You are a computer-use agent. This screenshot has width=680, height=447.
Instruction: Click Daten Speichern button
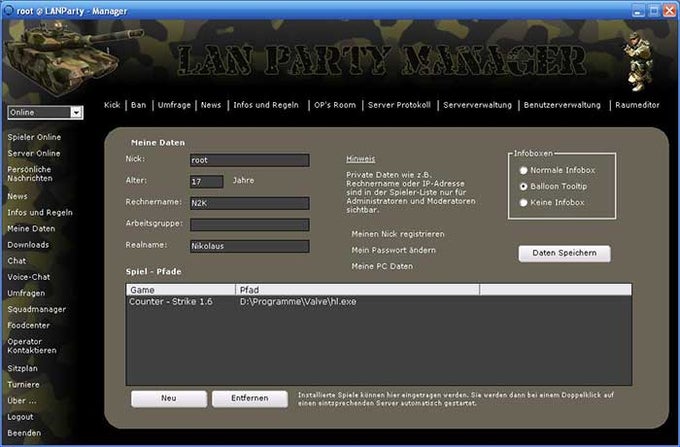click(x=564, y=253)
